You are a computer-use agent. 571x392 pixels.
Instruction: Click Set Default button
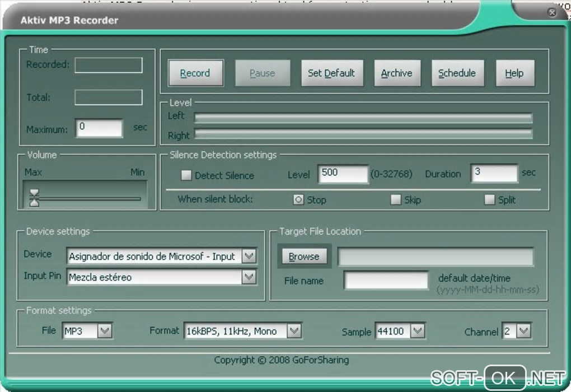click(x=332, y=73)
